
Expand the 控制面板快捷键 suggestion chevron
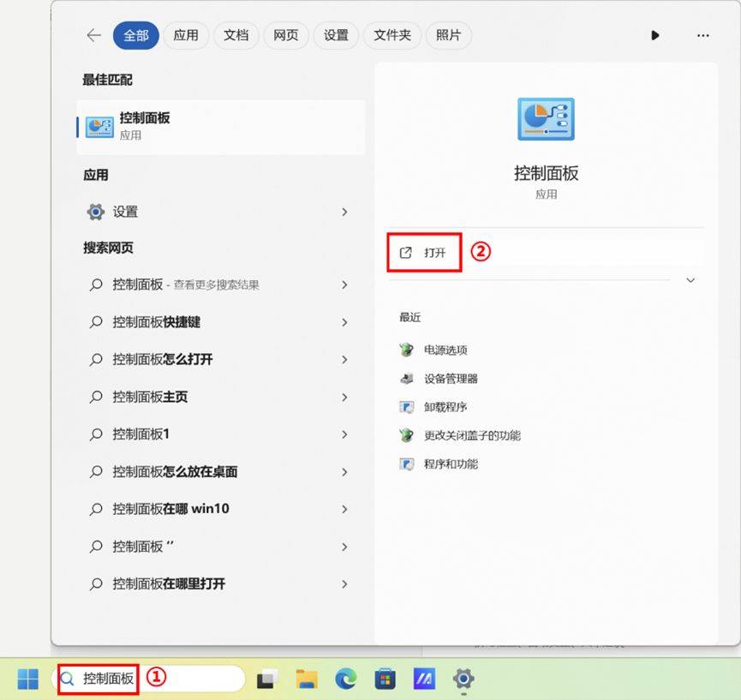(344, 322)
